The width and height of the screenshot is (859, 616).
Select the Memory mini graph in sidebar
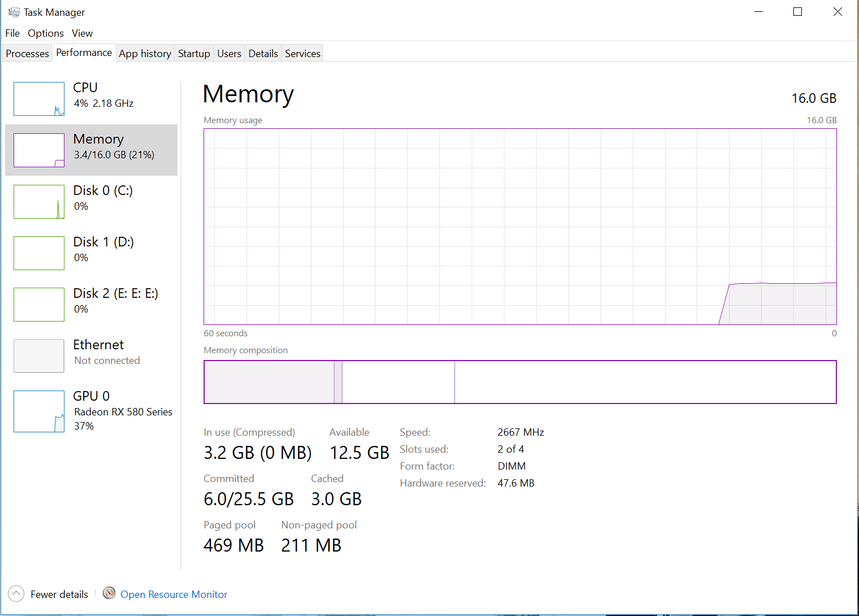39,150
